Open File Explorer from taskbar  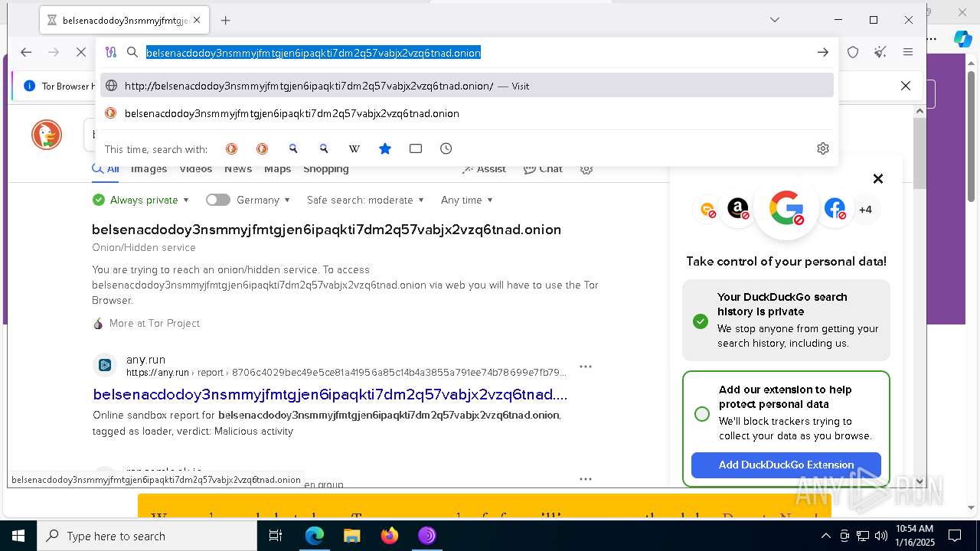point(352,536)
